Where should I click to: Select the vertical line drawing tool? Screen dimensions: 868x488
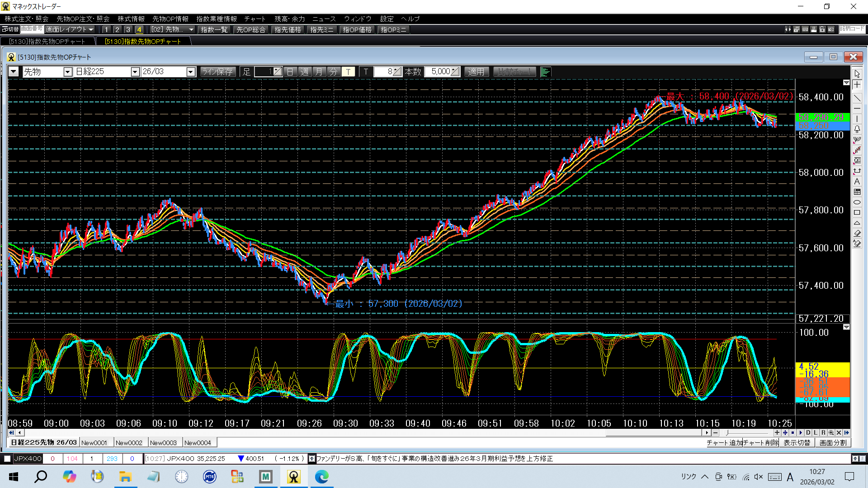pos(857,119)
